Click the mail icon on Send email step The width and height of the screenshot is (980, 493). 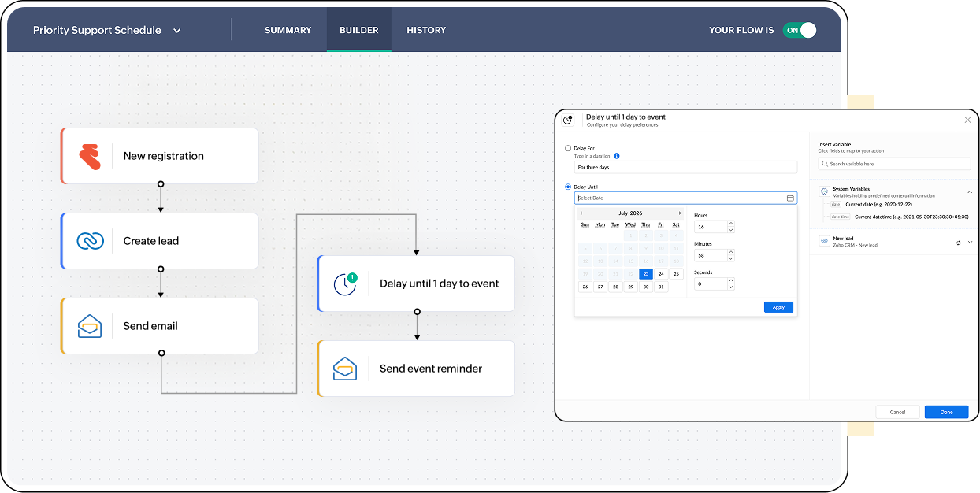(x=90, y=326)
